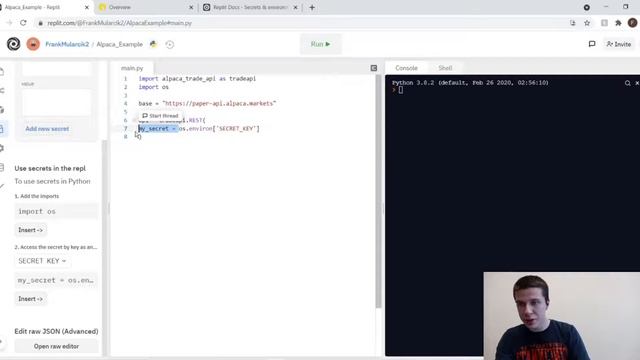Click the editor vertical scrollbar
The height and width of the screenshot is (360, 640).
[378, 192]
